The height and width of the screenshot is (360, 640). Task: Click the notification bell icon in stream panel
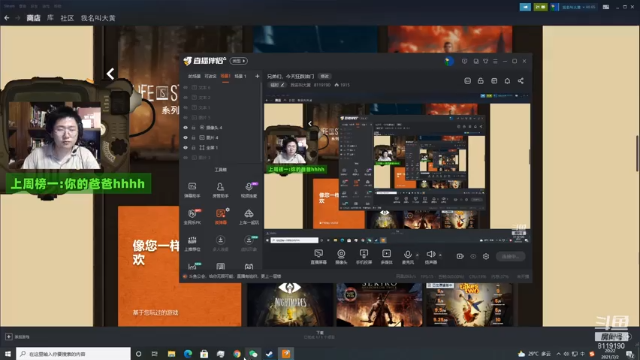coord(507,81)
